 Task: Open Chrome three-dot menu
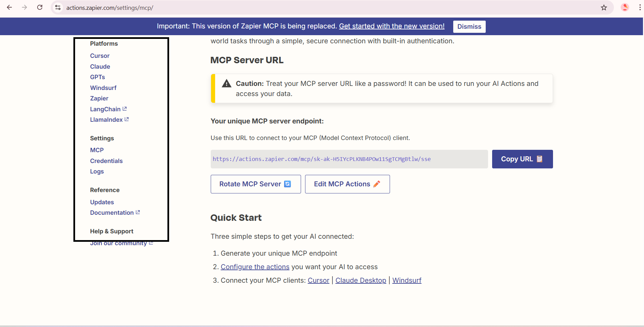coord(640,7)
